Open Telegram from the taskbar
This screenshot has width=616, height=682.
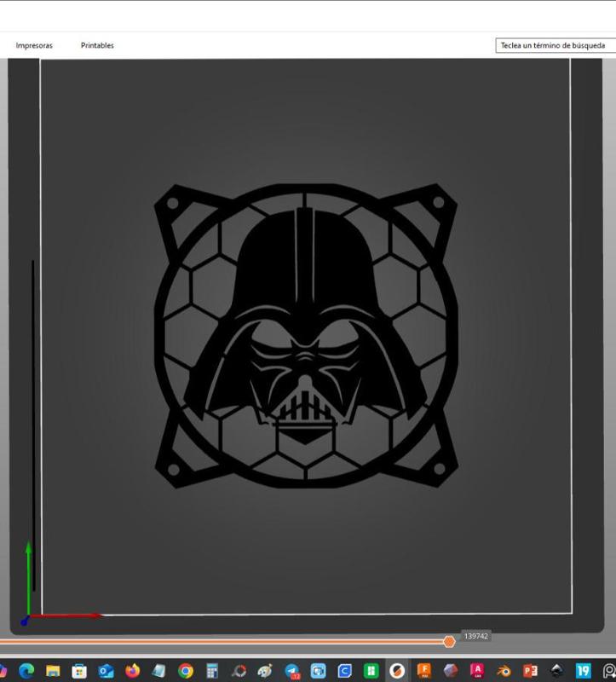[291, 671]
